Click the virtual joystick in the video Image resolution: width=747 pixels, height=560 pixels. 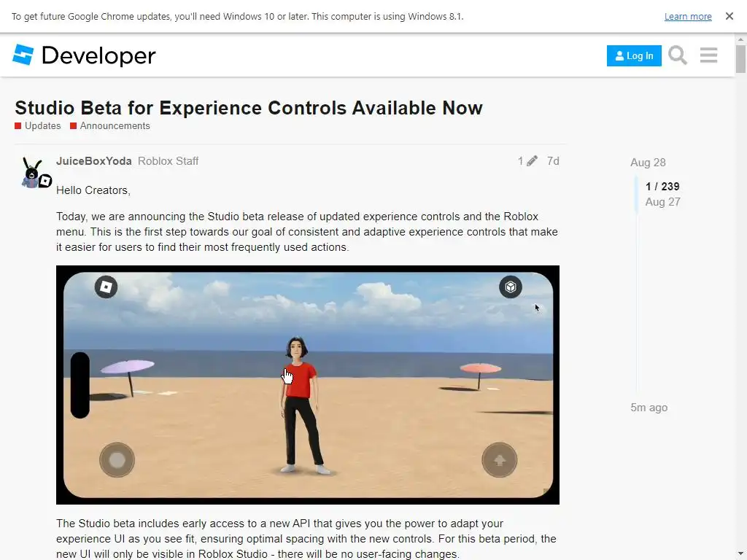pos(117,460)
